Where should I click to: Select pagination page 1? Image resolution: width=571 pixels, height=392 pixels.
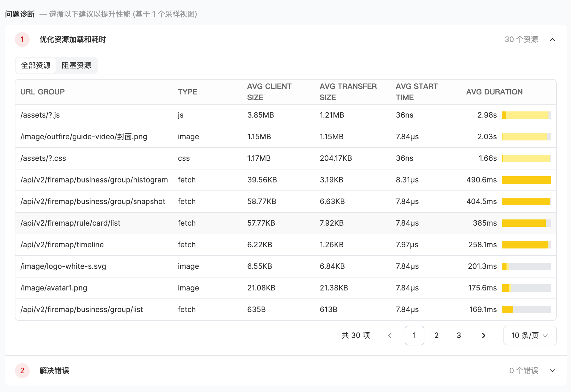415,336
